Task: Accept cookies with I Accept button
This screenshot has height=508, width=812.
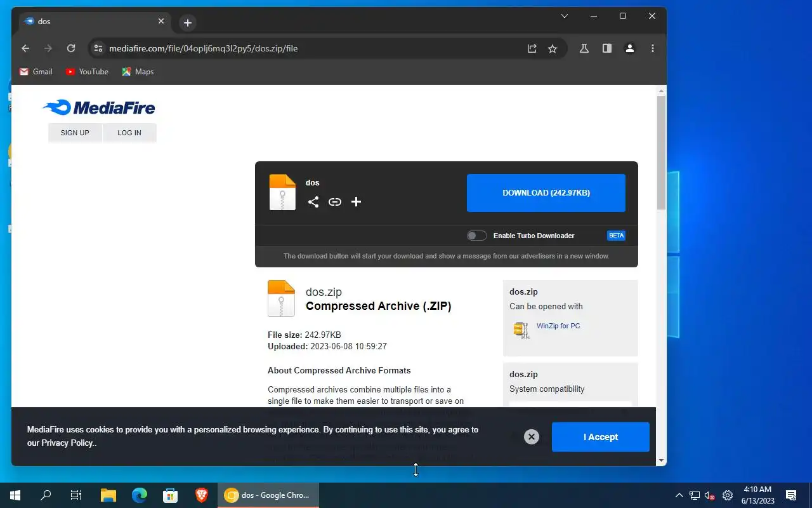Action: 601,437
